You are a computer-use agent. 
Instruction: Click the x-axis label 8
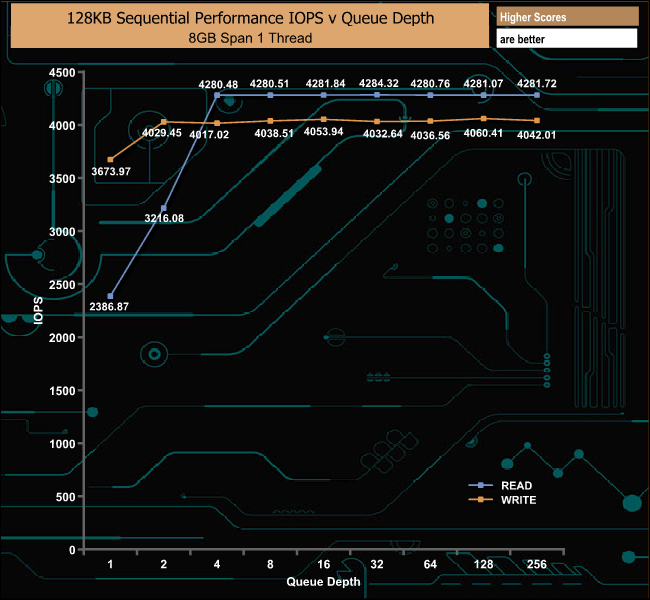270,564
